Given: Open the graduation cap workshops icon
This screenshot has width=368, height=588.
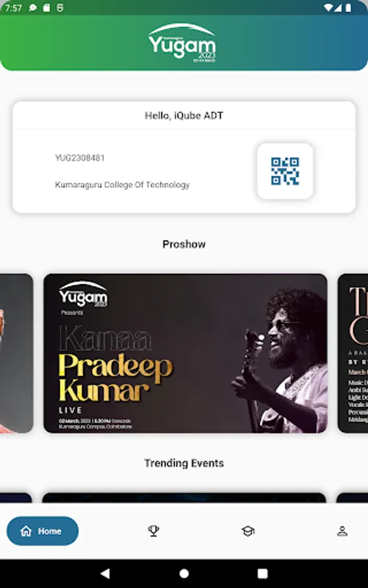Looking at the screenshot, I should click(x=248, y=531).
